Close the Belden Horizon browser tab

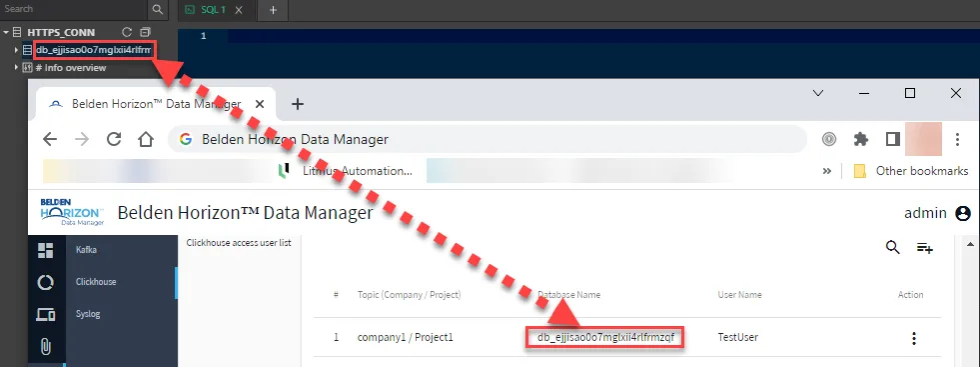pos(260,104)
